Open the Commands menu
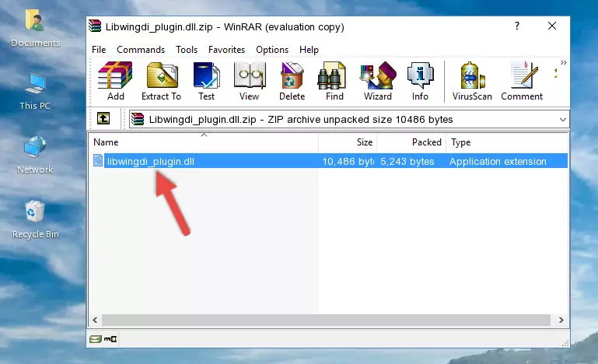Viewport: 598px width, 364px height. click(141, 50)
